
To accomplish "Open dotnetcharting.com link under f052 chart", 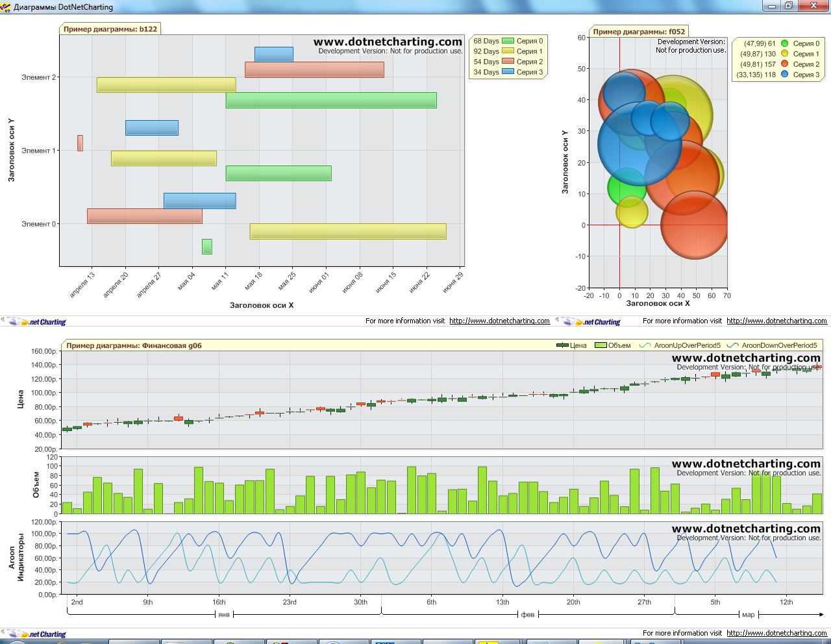I will tap(776, 321).
